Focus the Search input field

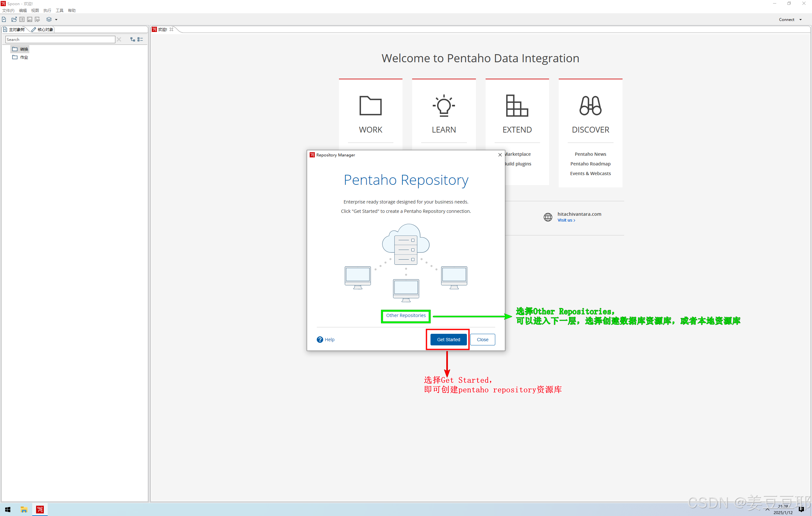[x=60, y=39]
